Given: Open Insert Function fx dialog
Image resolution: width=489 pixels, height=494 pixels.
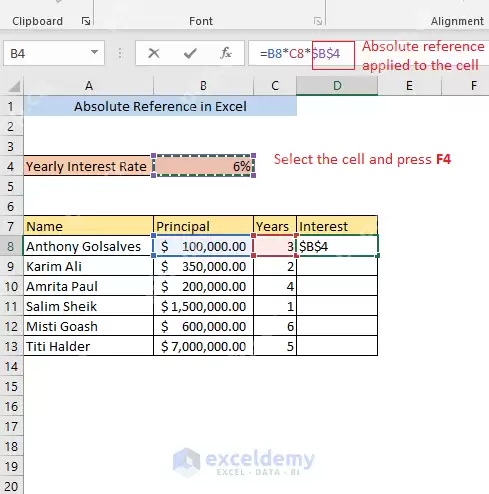Looking at the screenshot, I should [226, 53].
